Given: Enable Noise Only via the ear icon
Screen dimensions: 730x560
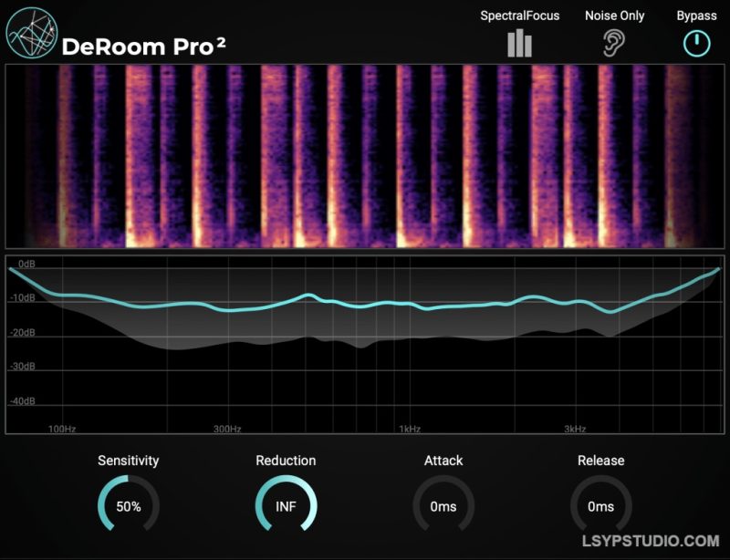Looking at the screenshot, I should coord(614,41).
